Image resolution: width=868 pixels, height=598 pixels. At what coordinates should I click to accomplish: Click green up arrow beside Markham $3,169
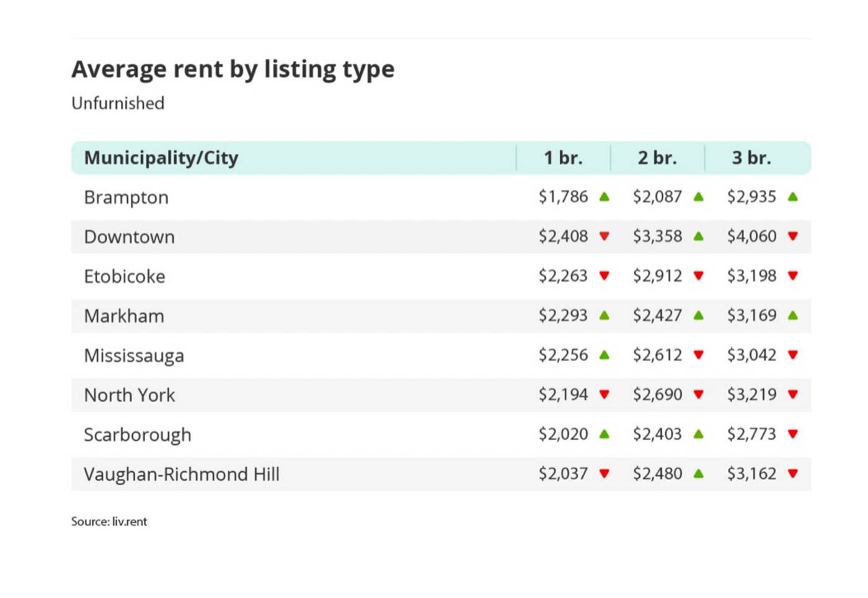793,315
